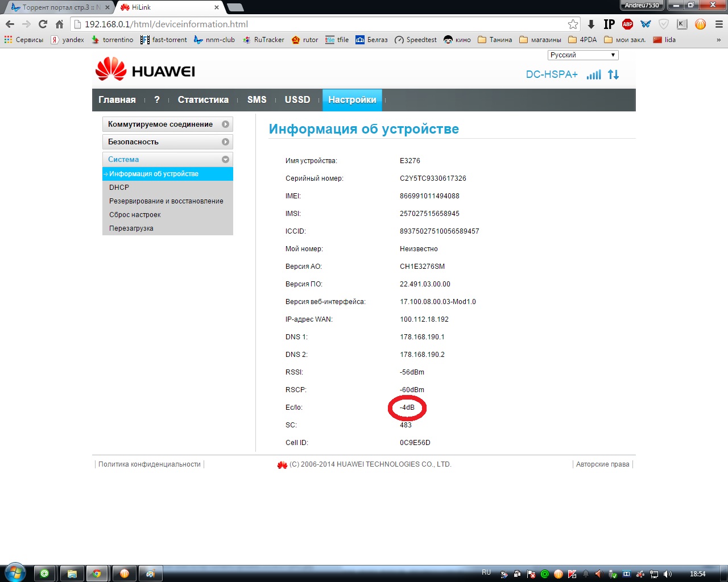The width and height of the screenshot is (728, 582).
Task: Click the K keyboard extension icon
Action: pyautogui.click(x=682, y=24)
